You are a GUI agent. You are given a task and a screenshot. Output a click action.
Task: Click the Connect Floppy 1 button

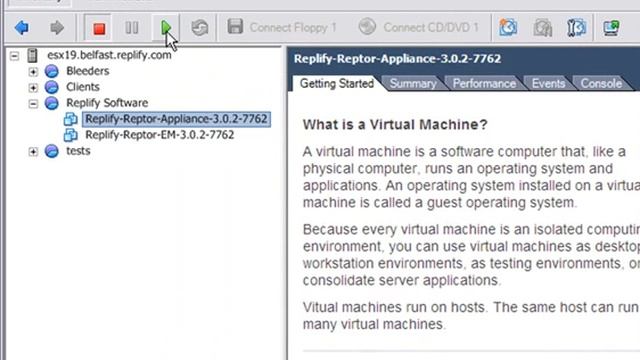pos(282,27)
